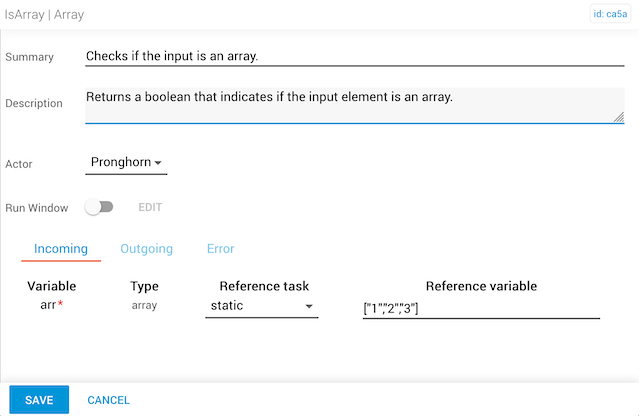Click the Summary field label
This screenshot has height=416, width=640.
(x=30, y=57)
